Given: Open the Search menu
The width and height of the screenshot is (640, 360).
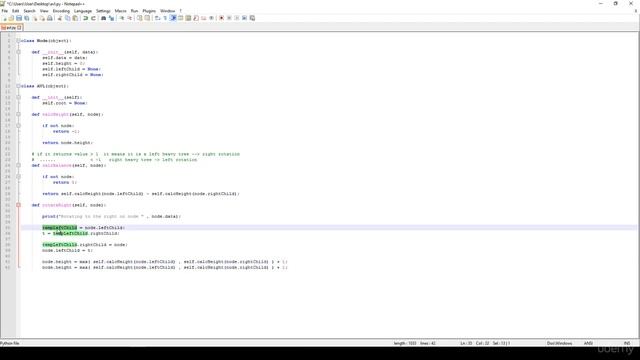Looking at the screenshot, I should (x=29, y=11).
